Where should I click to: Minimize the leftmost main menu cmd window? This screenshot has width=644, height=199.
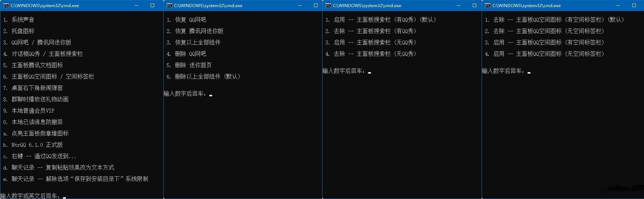tap(136, 6)
